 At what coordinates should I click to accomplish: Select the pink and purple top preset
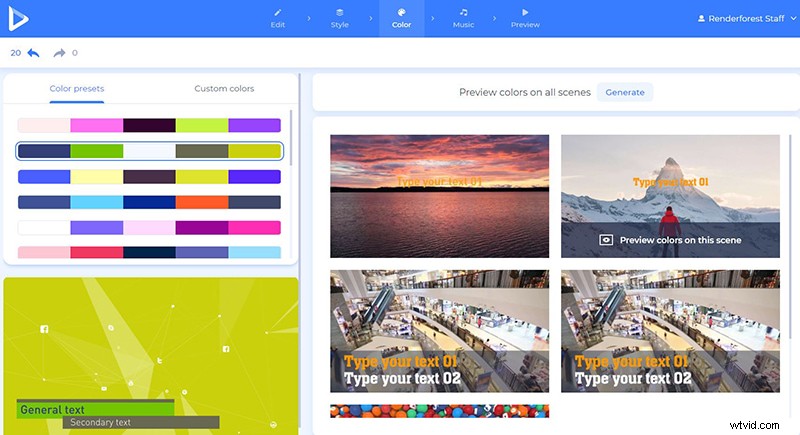coord(149,125)
